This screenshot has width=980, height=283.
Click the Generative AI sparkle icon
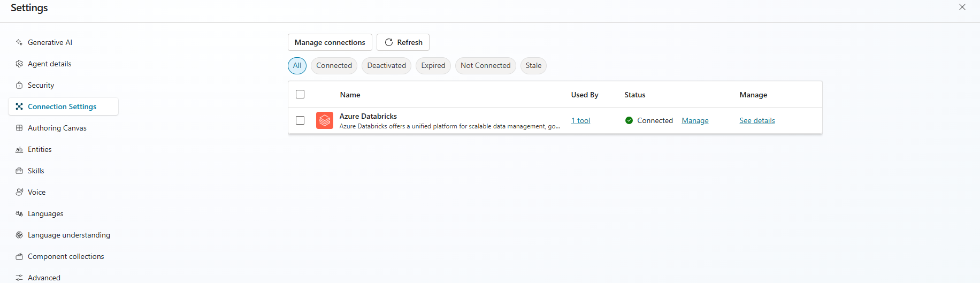tap(19, 42)
